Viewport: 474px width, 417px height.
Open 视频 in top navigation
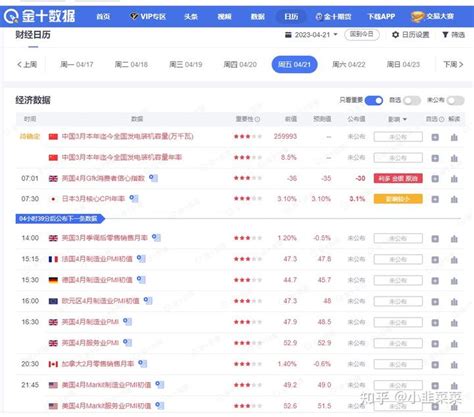pos(224,16)
